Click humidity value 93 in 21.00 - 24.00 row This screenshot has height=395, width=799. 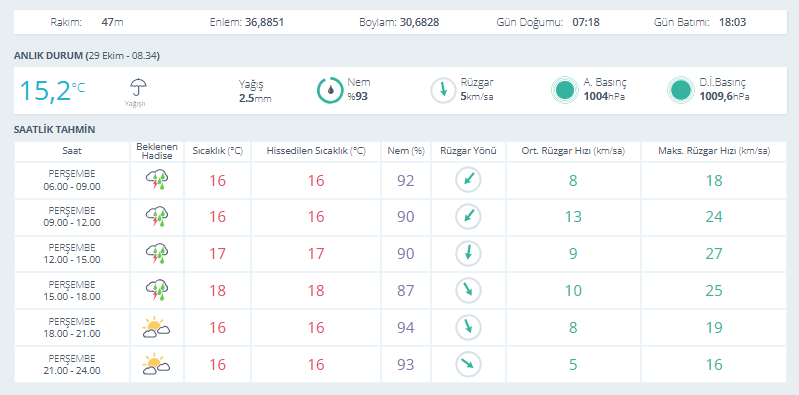click(406, 364)
